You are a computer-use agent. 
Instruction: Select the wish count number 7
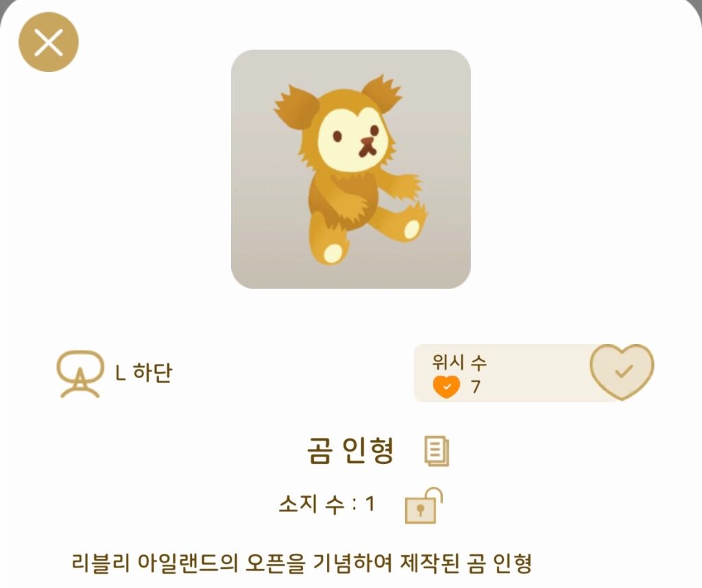(x=476, y=387)
